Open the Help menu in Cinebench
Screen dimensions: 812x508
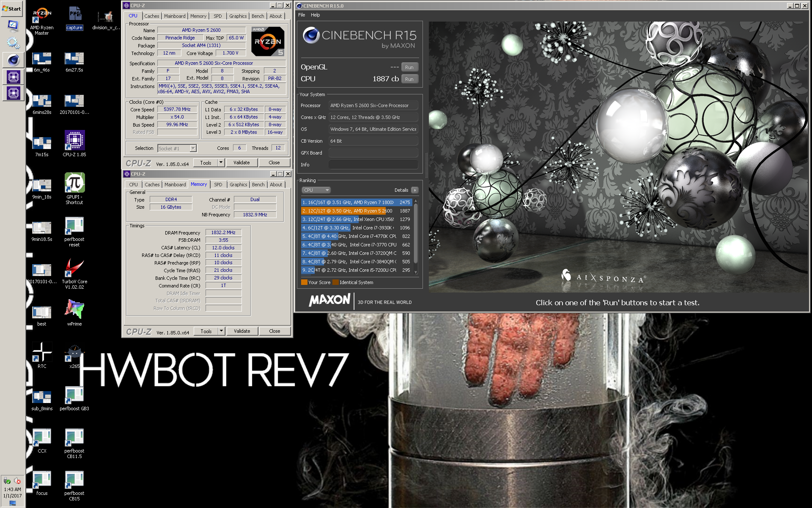point(315,15)
